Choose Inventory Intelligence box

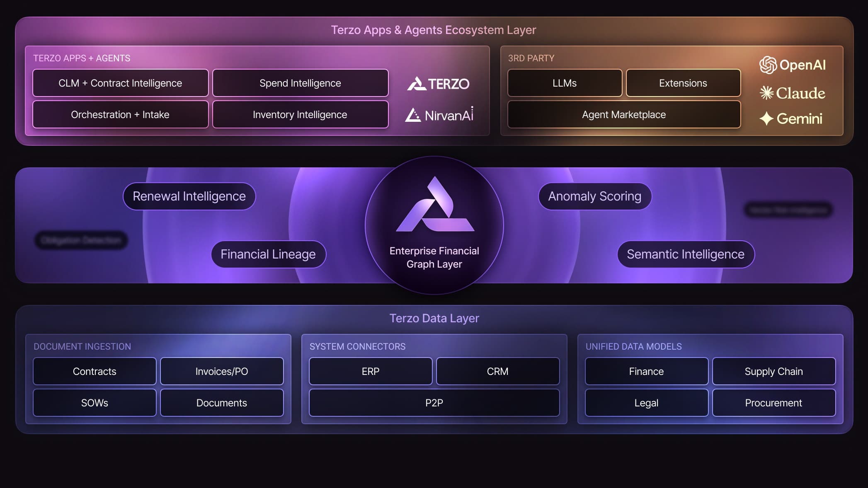[300, 115]
